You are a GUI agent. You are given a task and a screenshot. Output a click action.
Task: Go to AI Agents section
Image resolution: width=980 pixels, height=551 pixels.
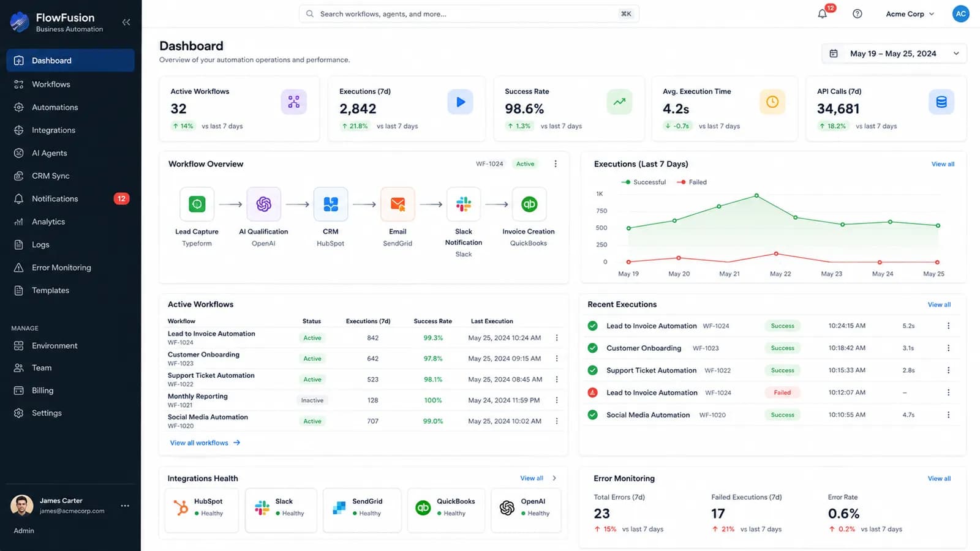pyautogui.click(x=70, y=153)
